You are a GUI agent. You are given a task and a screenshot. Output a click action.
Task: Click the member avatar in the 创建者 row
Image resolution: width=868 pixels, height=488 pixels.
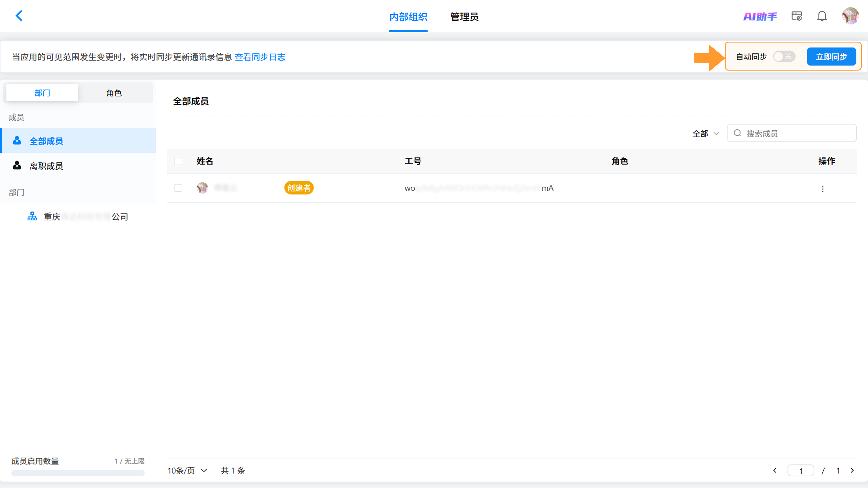tap(202, 188)
